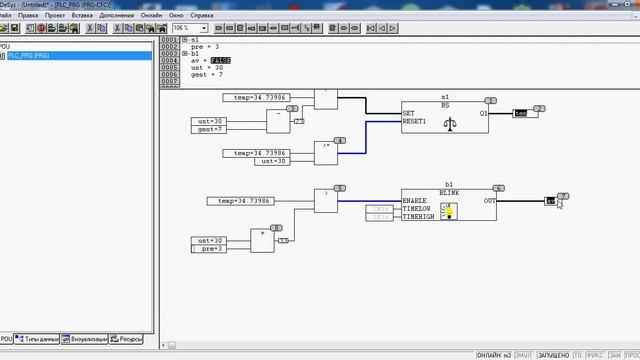Select the CFC Box element tool

(x=240, y=28)
